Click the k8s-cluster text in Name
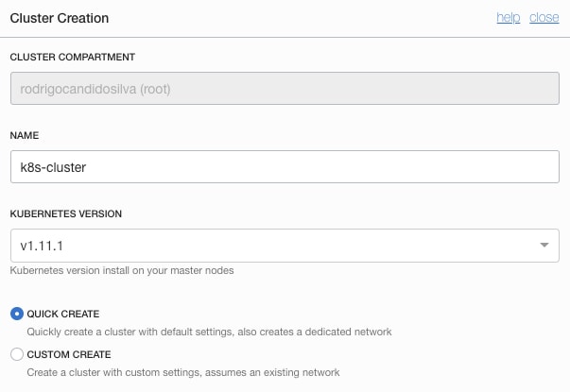The height and width of the screenshot is (392, 570). click(x=53, y=168)
